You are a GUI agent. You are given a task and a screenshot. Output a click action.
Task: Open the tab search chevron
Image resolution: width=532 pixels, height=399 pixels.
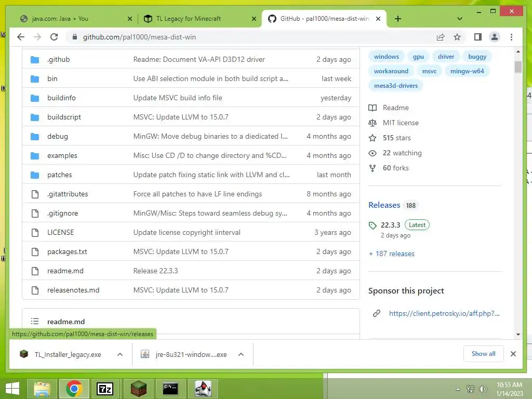point(460,19)
